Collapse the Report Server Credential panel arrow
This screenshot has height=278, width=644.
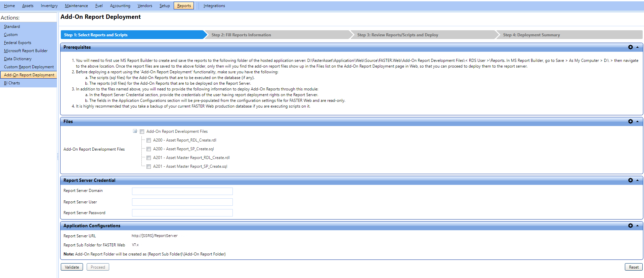[x=637, y=181]
